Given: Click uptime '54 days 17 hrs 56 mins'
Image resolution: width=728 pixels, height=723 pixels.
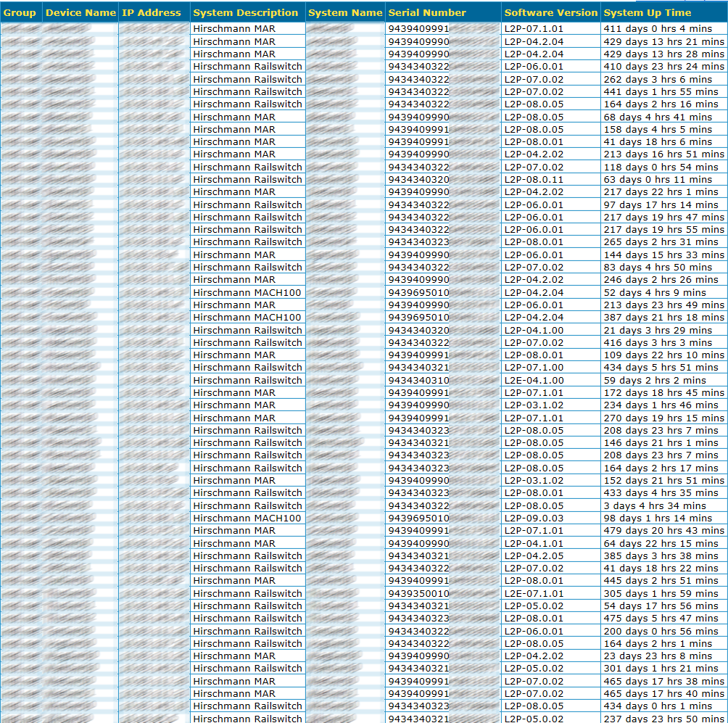Looking at the screenshot, I should 661,606.
